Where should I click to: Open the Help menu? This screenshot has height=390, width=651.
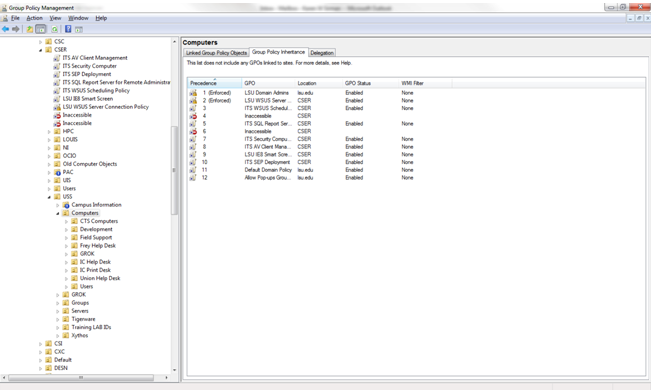point(101,18)
